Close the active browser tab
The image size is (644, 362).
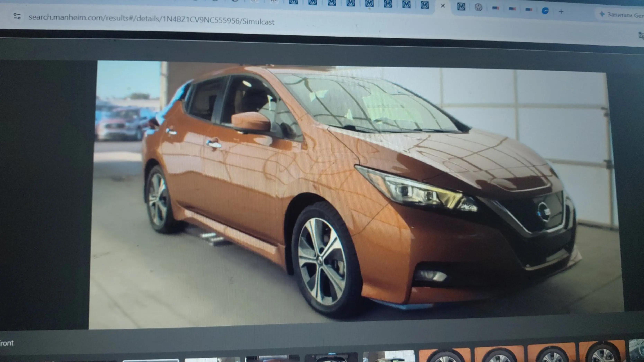point(443,6)
